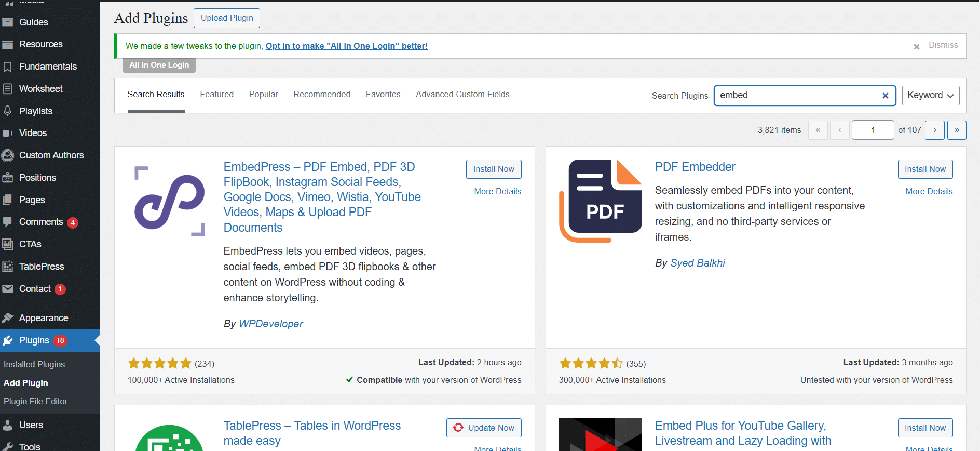Open More Details for PDF Embedder
The width and height of the screenshot is (980, 451).
point(929,191)
